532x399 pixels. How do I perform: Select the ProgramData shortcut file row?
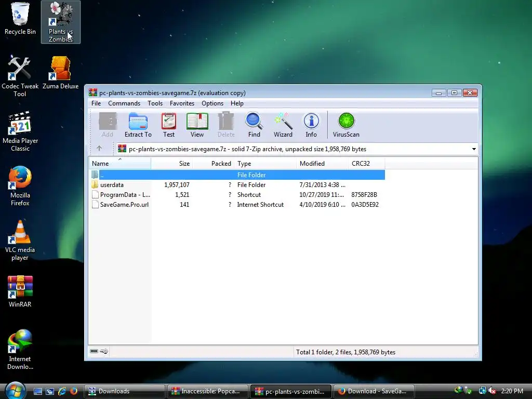tap(237, 195)
